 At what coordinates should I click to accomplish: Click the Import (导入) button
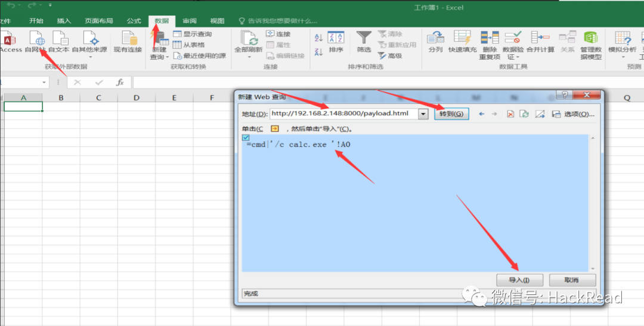click(519, 280)
